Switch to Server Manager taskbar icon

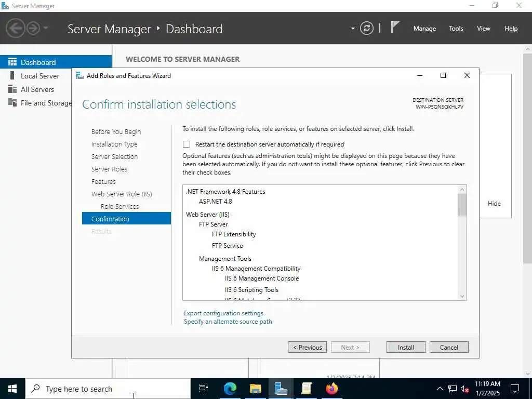click(x=281, y=389)
